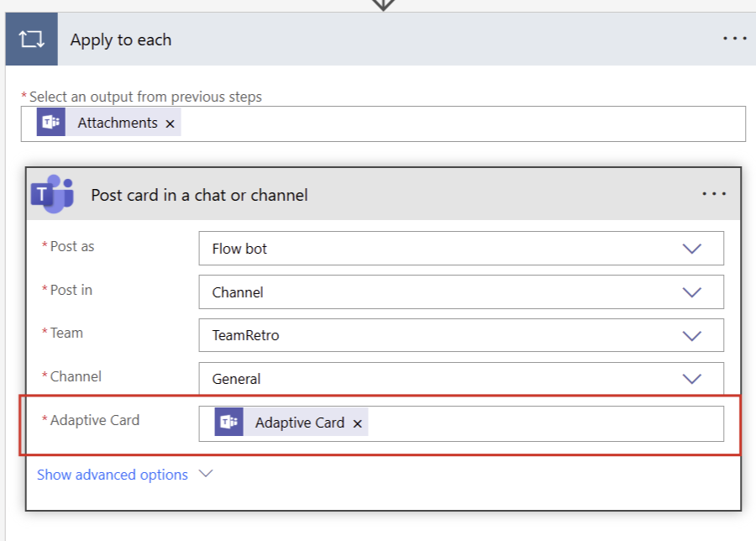Expand Post in chevron arrow
The width and height of the screenshot is (756, 541).
[x=692, y=292]
